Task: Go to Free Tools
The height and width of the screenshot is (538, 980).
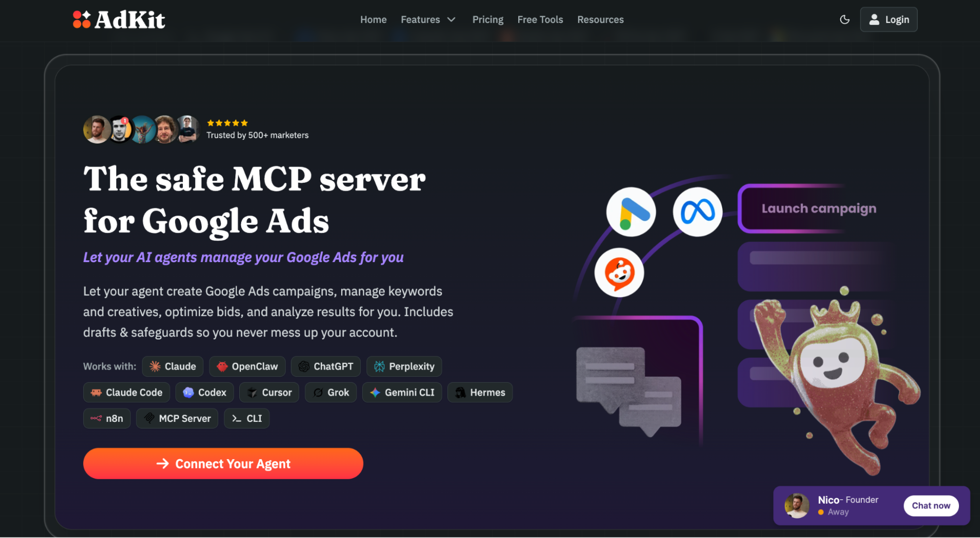Action: pos(540,20)
